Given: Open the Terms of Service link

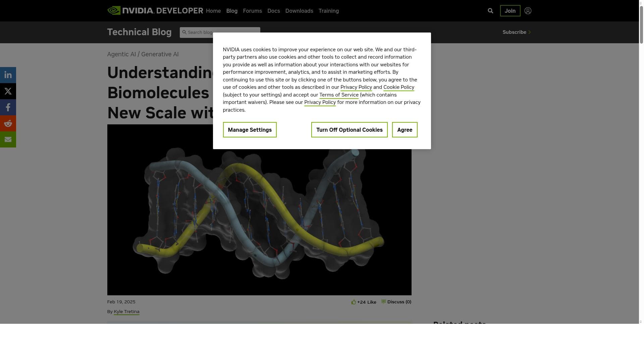Looking at the screenshot, I should (x=339, y=95).
